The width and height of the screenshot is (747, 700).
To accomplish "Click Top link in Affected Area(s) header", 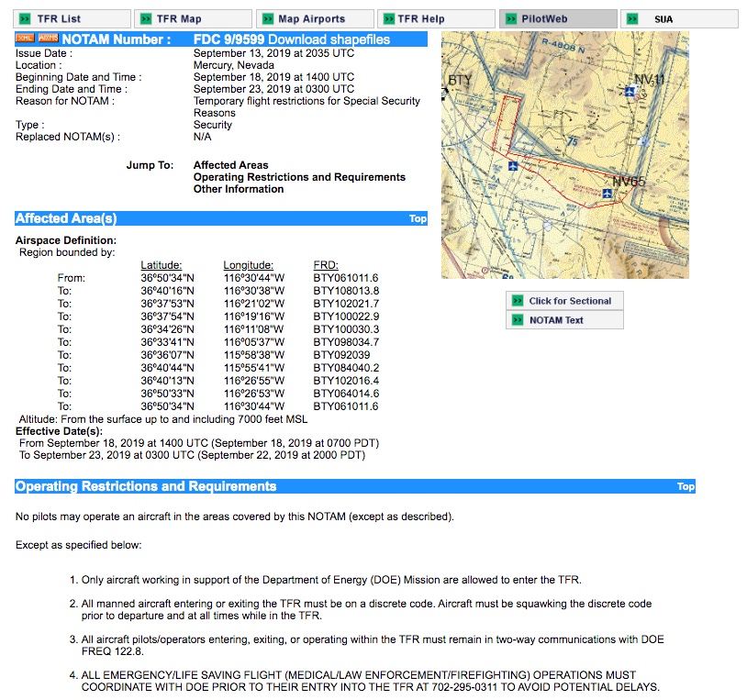I will click(x=418, y=218).
